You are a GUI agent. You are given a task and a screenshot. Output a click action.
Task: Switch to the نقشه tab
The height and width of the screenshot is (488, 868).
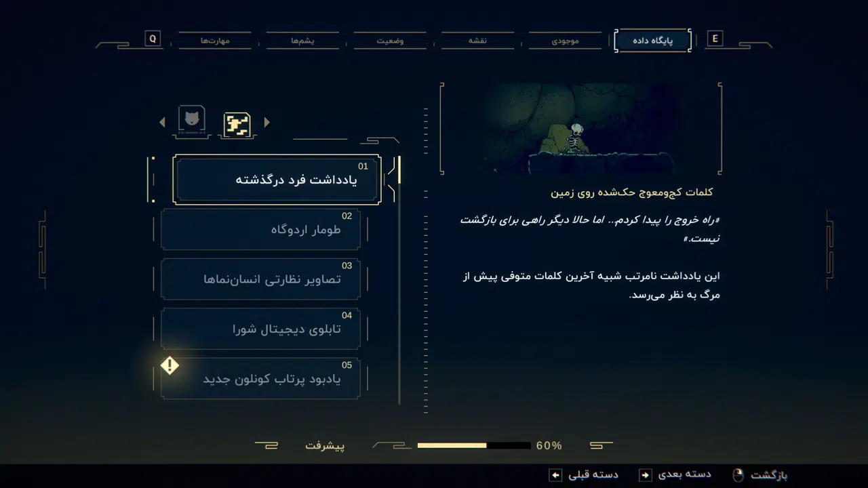click(x=477, y=41)
